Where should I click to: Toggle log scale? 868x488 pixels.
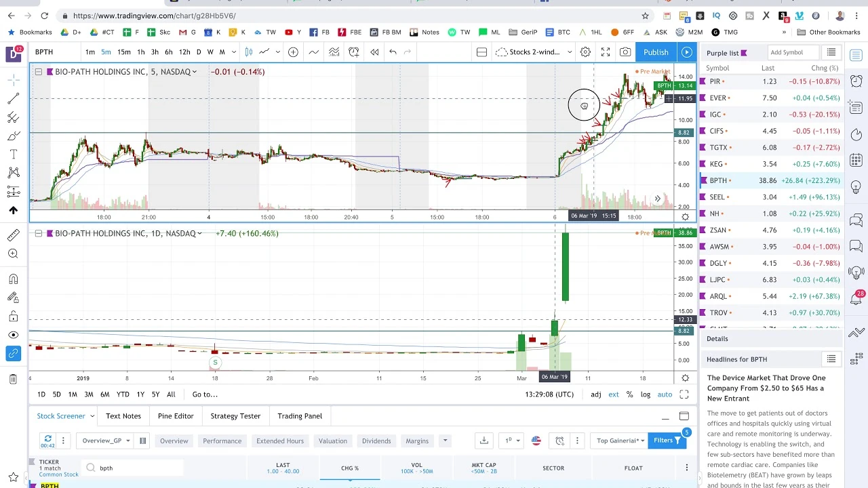point(646,394)
